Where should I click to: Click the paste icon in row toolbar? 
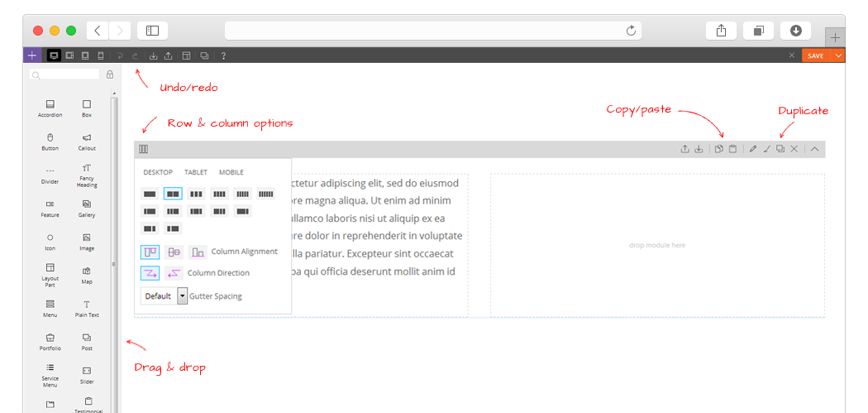pyautogui.click(x=732, y=149)
